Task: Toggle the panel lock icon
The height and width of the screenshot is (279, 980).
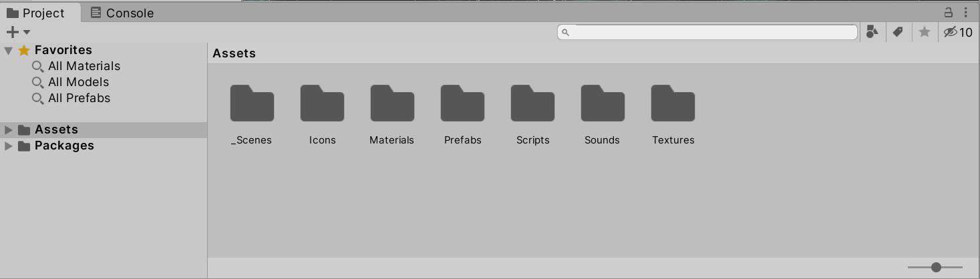Action: 948,12
